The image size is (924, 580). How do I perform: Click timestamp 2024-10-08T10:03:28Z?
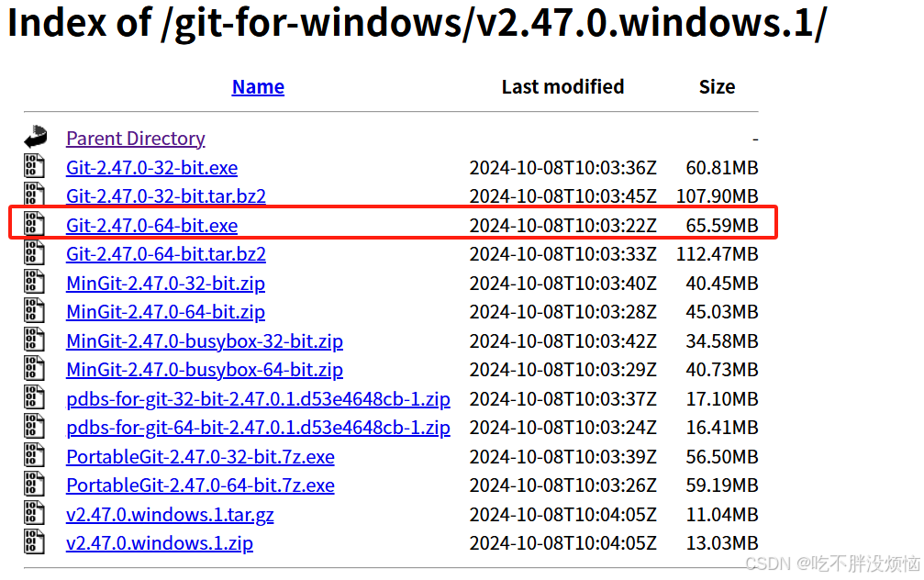coord(562,312)
